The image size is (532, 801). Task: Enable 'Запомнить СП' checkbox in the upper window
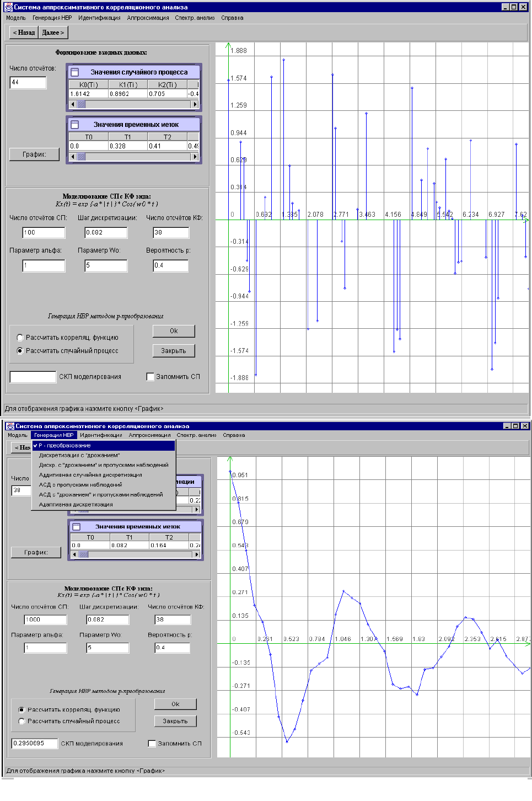150,377
